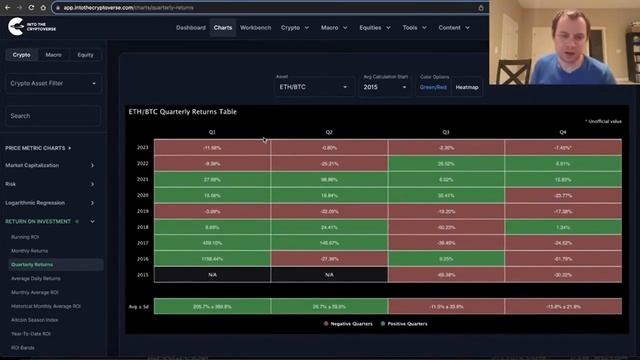Switch to the Equity sidebar tab
Image resolution: width=640 pixels, height=360 pixels.
pyautogui.click(x=85, y=55)
